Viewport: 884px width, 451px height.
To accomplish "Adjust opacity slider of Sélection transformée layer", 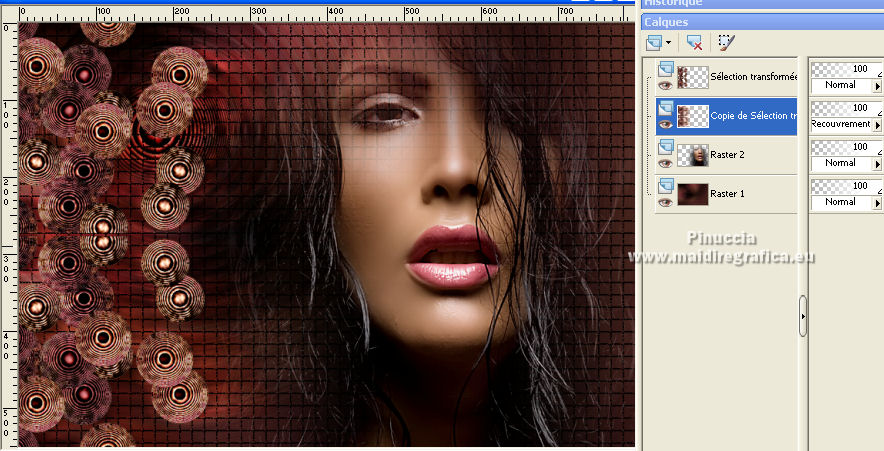I will (x=846, y=69).
